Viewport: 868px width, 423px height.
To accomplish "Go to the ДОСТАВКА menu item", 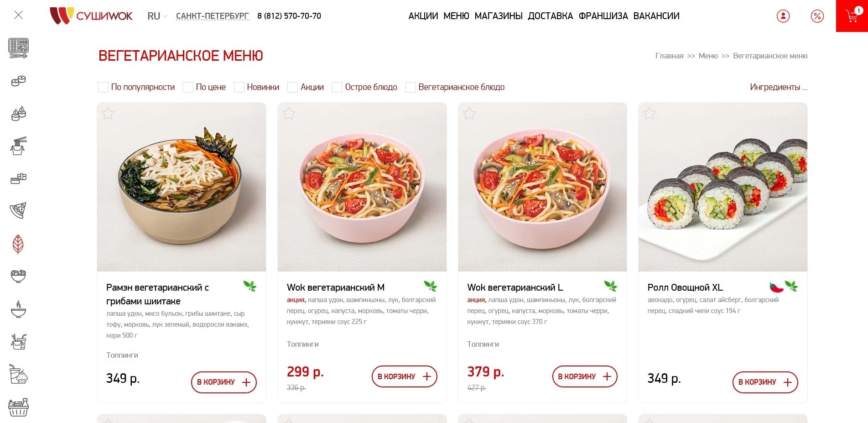I will [550, 16].
